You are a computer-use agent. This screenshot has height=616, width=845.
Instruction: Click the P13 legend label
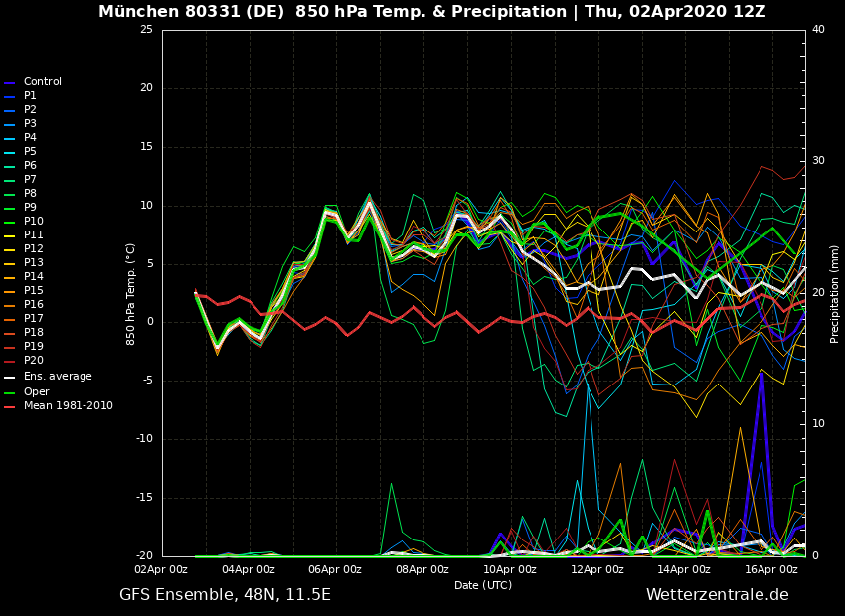(x=33, y=263)
